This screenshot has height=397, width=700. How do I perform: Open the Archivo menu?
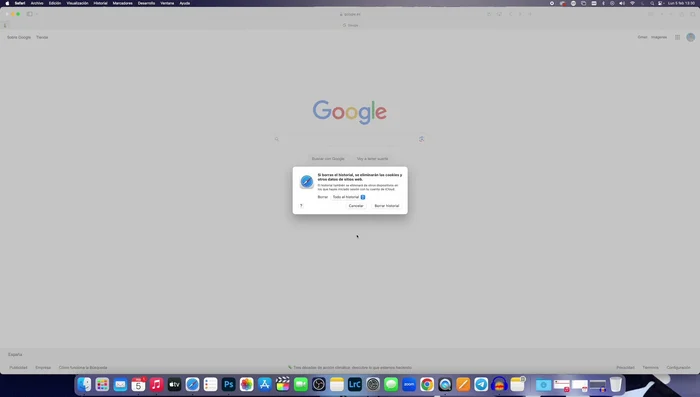click(x=37, y=3)
